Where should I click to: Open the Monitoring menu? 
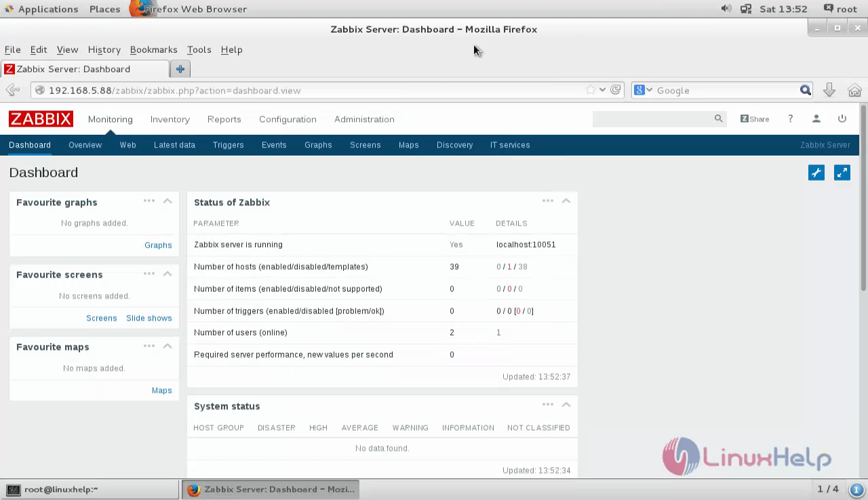click(x=111, y=119)
